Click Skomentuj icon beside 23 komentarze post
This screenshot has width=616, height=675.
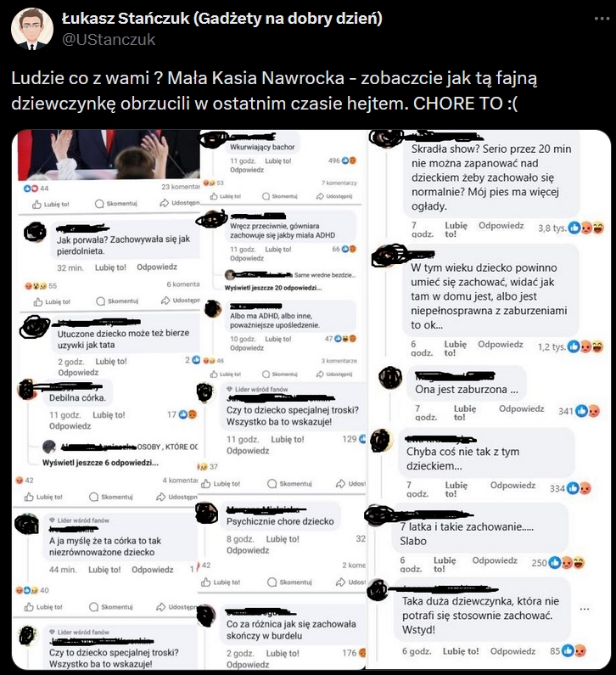click(115, 204)
